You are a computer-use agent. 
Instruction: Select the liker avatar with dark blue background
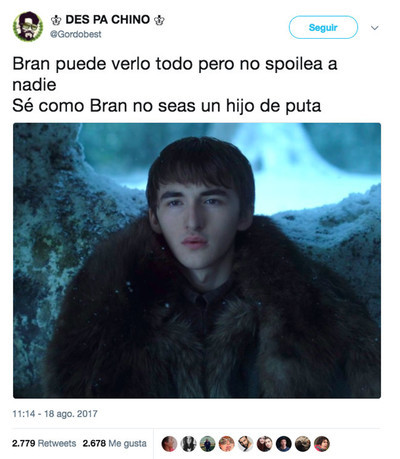click(284, 444)
